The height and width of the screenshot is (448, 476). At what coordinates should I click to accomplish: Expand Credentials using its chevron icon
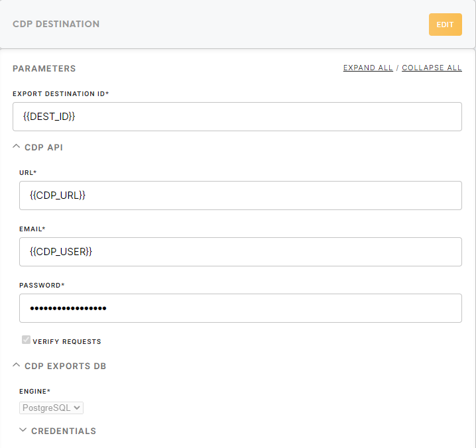click(x=23, y=430)
